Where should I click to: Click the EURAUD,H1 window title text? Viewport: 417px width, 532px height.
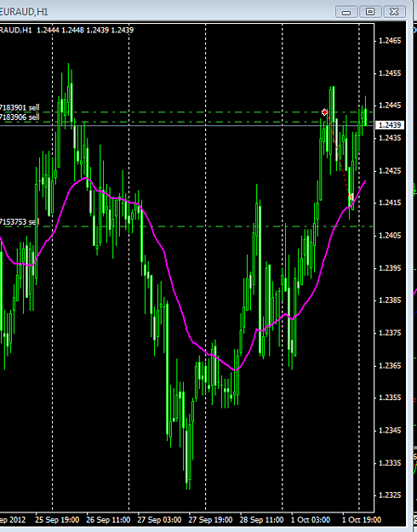coord(24,12)
